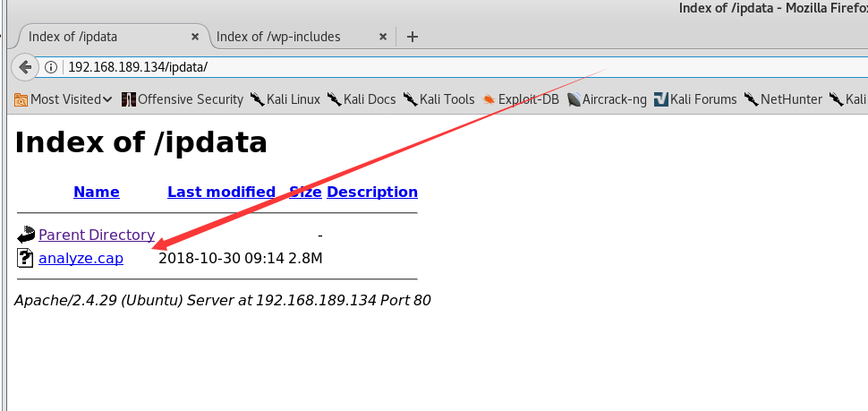Click the NetHunter dragon favicon
The width and height of the screenshot is (868, 411).
tap(751, 100)
